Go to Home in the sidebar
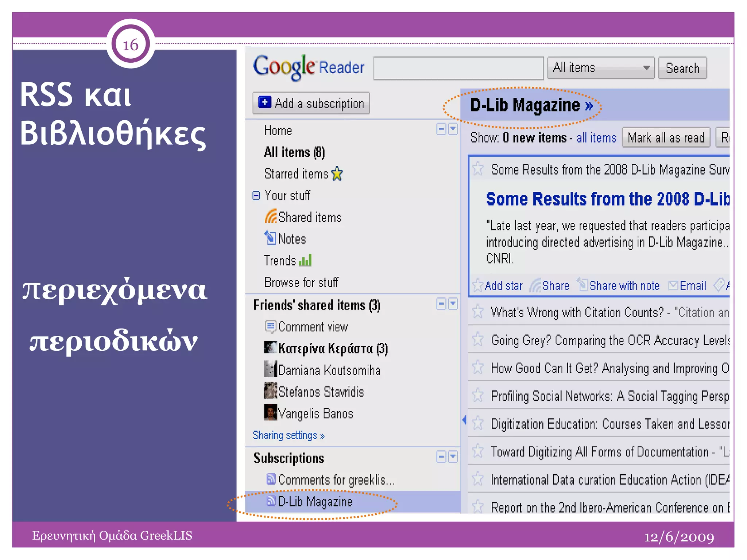The image size is (747, 560). click(x=278, y=131)
